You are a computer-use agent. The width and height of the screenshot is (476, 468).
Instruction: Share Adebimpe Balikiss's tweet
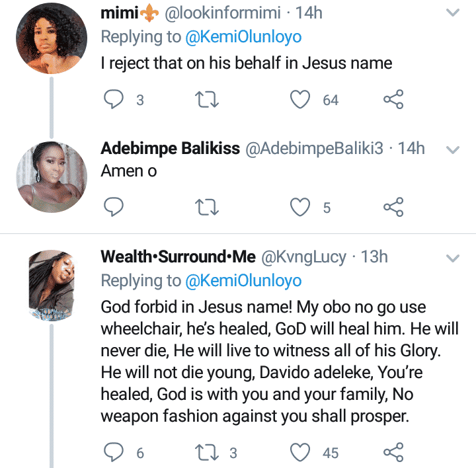point(393,208)
